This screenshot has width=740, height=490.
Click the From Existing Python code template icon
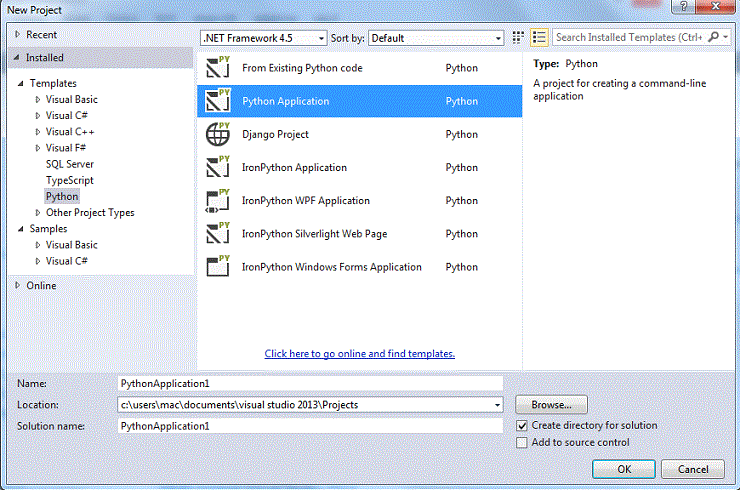coord(218,68)
